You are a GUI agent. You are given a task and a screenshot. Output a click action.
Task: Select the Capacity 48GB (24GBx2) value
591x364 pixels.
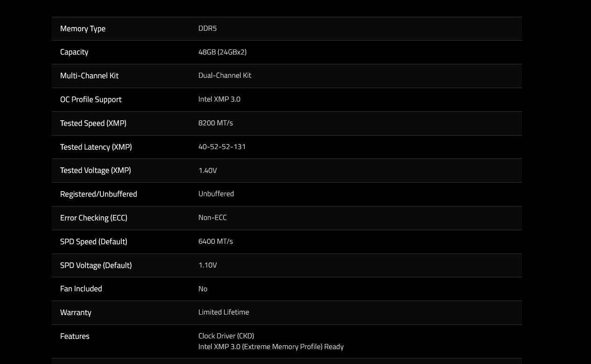(222, 52)
